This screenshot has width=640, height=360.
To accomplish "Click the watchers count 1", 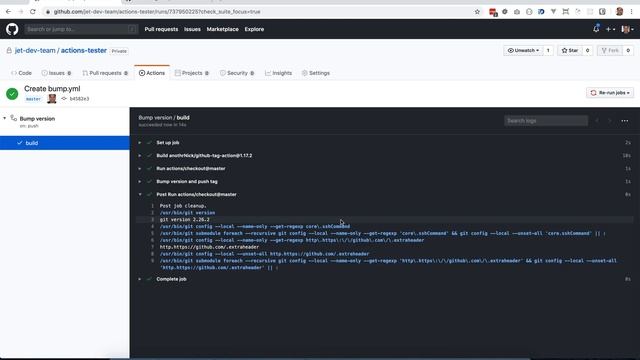I will (x=548, y=50).
